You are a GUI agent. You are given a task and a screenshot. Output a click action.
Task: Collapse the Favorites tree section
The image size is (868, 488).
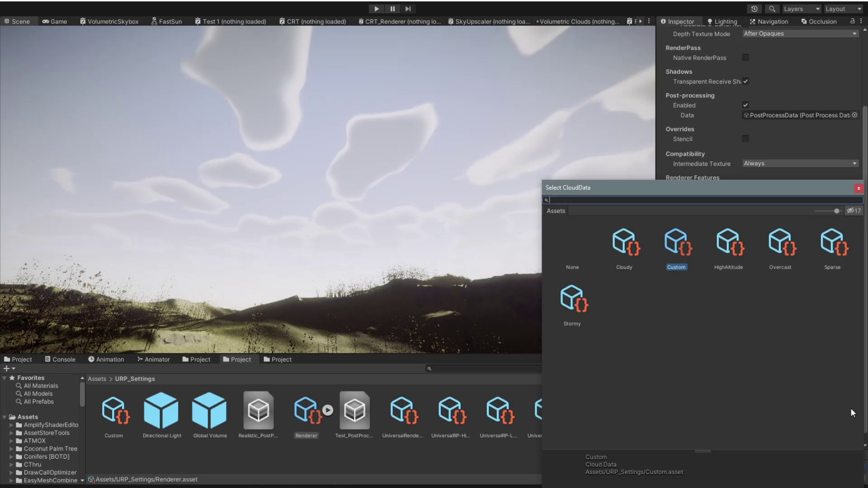point(5,378)
